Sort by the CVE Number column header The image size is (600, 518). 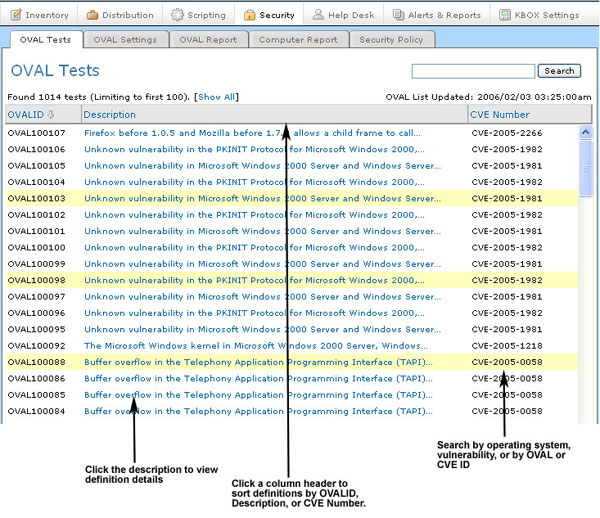500,115
